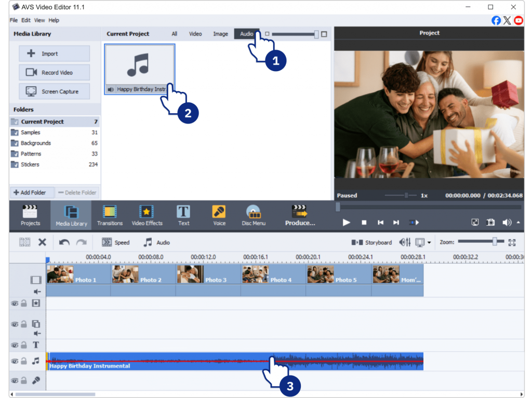Expand the volume control arrow
The width and height of the screenshot is (532, 398).
tap(518, 223)
